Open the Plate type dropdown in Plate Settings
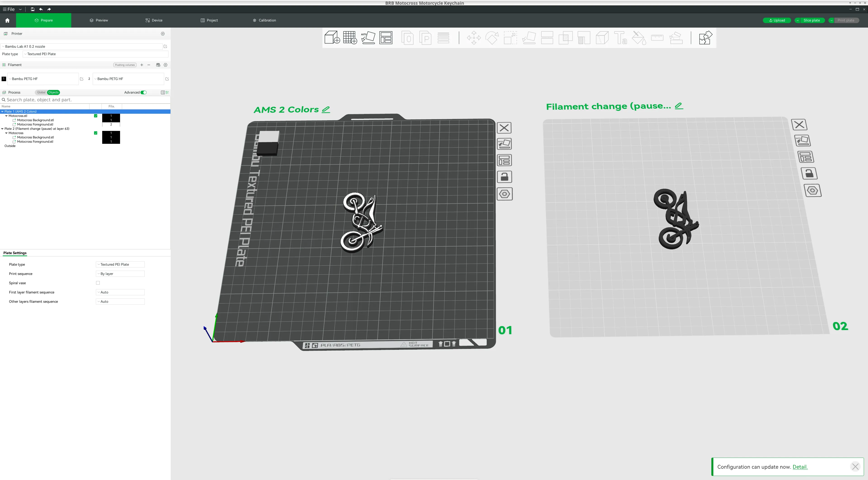The image size is (868, 480). pyautogui.click(x=120, y=265)
